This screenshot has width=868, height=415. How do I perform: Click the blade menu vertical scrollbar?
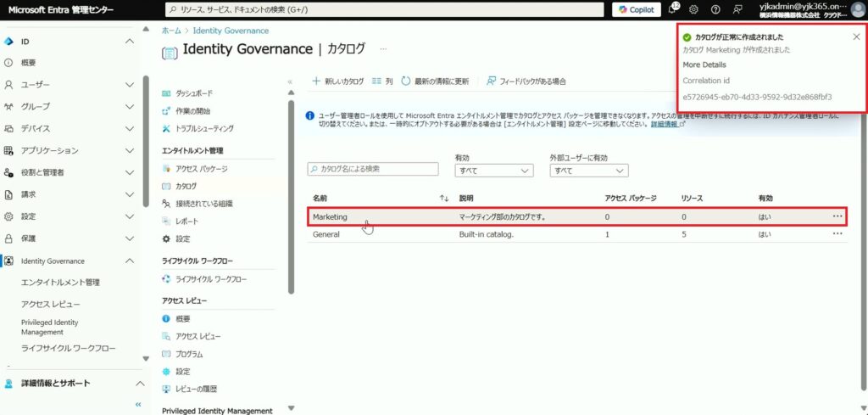pyautogui.click(x=291, y=196)
